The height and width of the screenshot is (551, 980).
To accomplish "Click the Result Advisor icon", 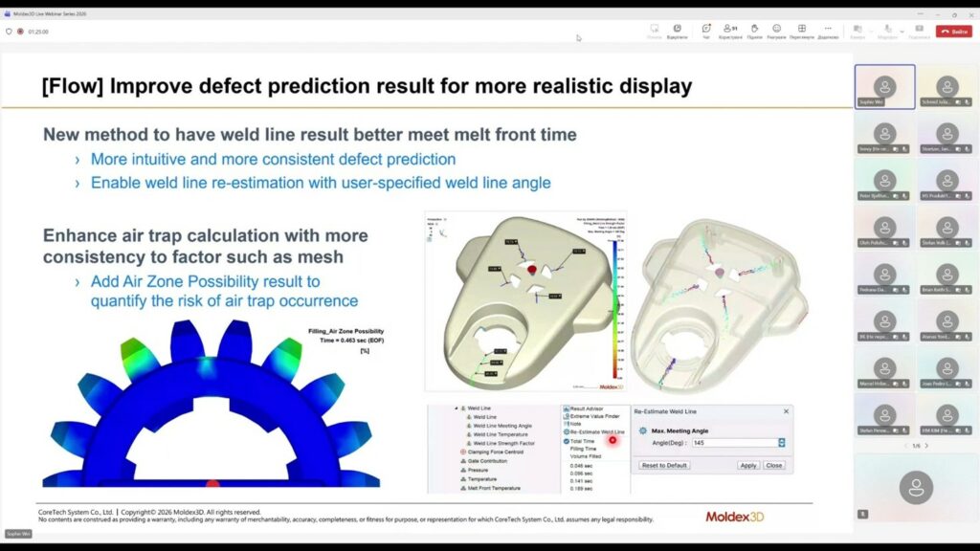I will [567, 408].
